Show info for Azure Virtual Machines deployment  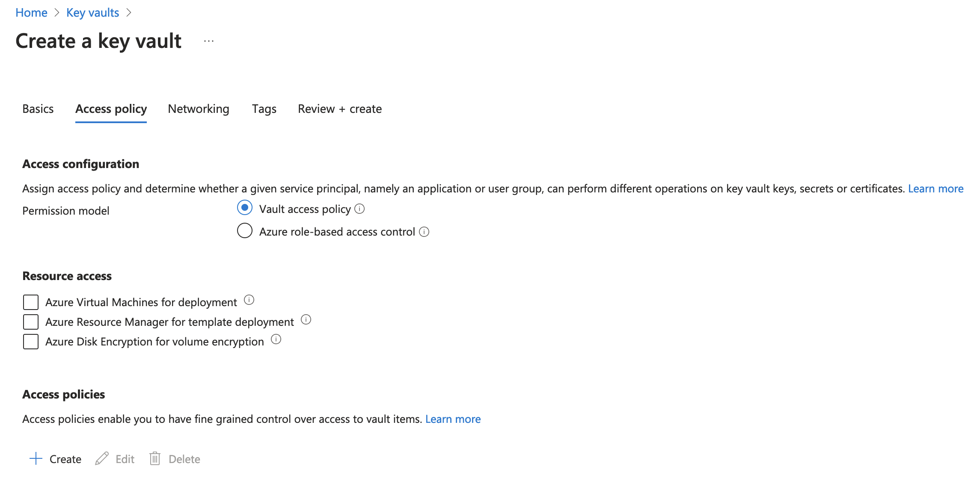point(249,300)
